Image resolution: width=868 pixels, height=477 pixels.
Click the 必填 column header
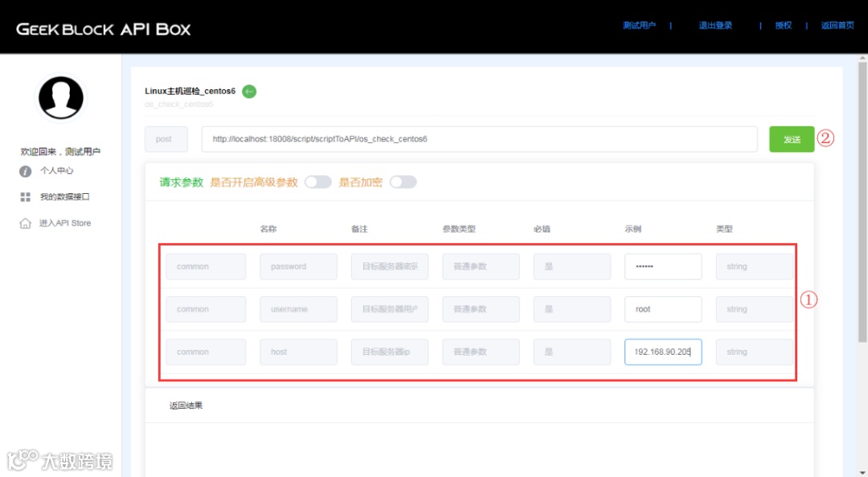coord(542,228)
